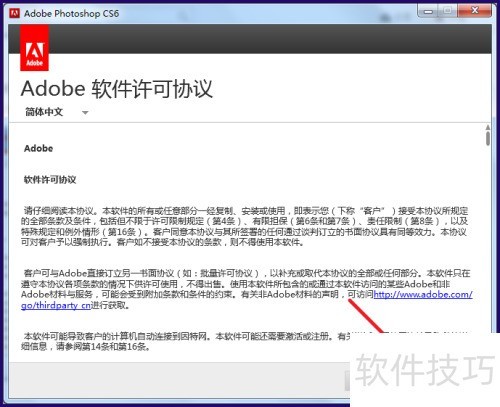
Task: Click the license scrollbar thumb
Action: pyautogui.click(x=488, y=138)
